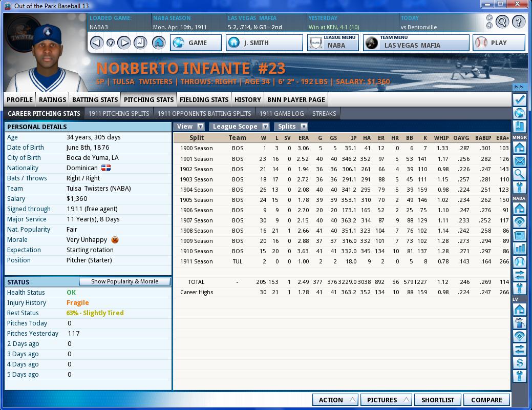This screenshot has height=410, width=532.
Task: Open the LV wrench settings icon
Action: coord(519,376)
